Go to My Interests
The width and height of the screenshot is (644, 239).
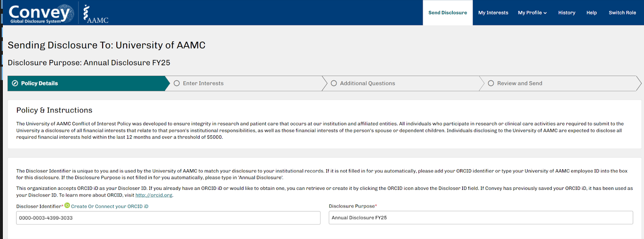493,13
